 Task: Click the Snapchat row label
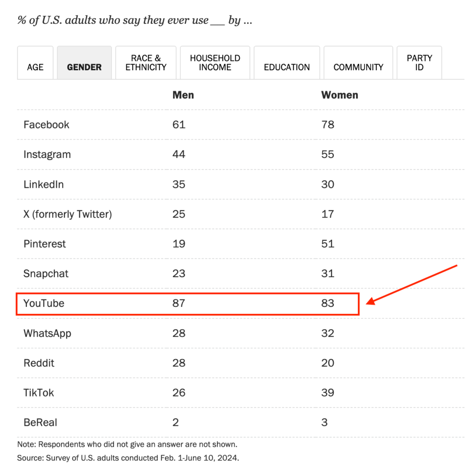tap(46, 274)
